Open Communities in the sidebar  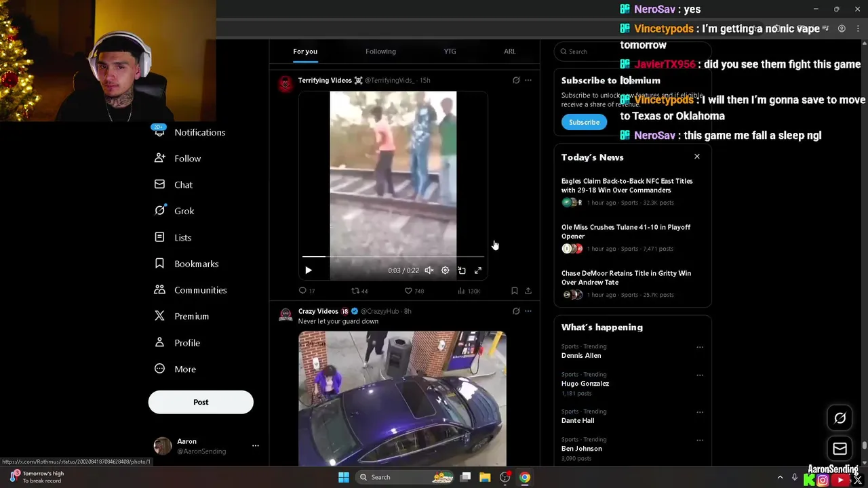pos(191,290)
